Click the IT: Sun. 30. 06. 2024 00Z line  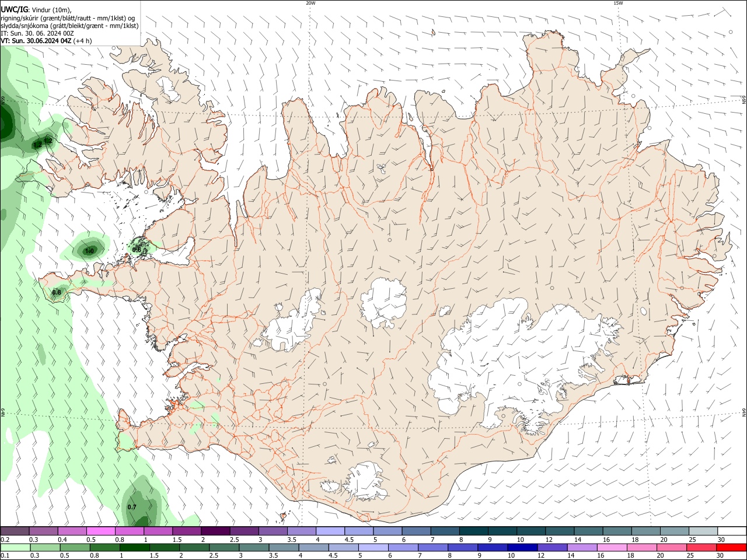pyautogui.click(x=37, y=33)
